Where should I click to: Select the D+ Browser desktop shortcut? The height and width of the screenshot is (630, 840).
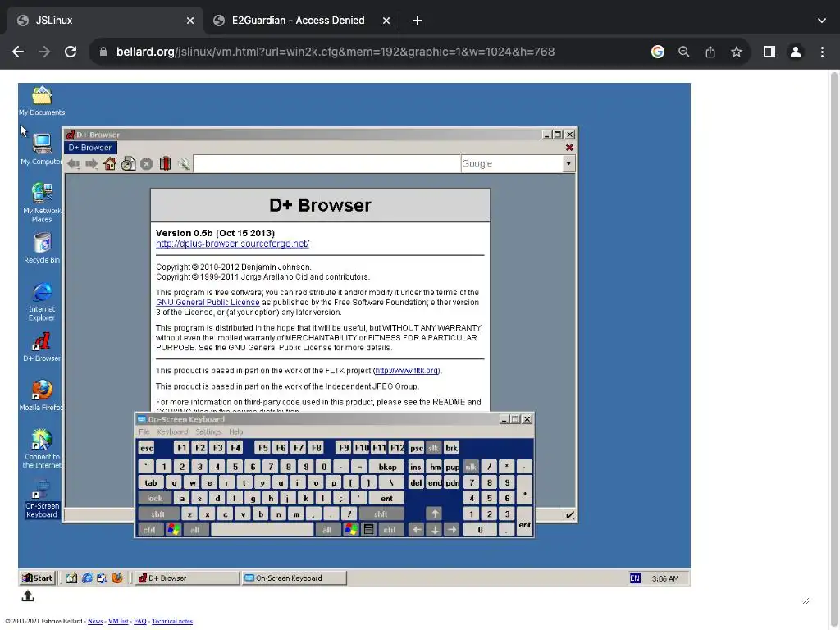(42, 347)
